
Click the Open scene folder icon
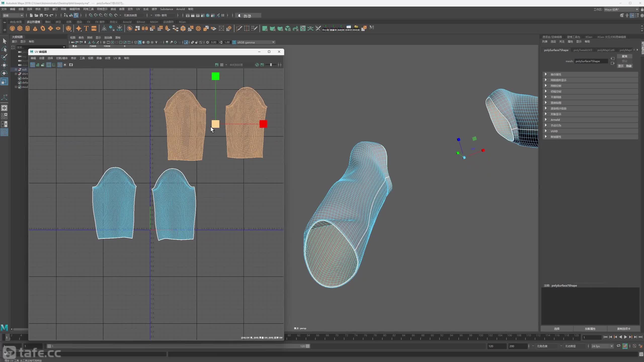click(x=36, y=15)
